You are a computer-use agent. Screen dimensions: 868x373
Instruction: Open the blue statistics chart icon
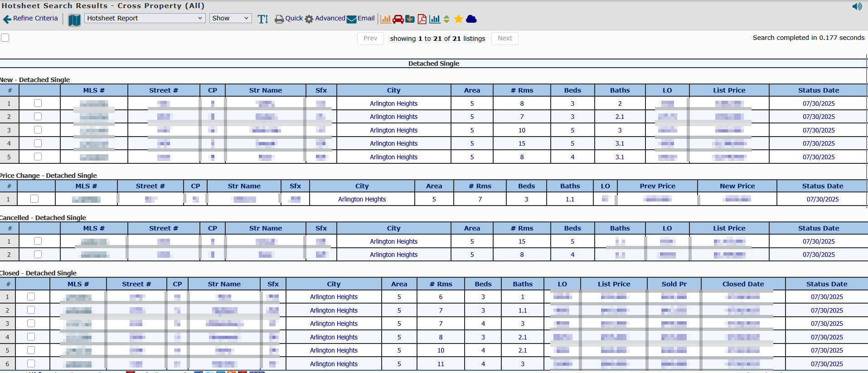[x=435, y=19]
